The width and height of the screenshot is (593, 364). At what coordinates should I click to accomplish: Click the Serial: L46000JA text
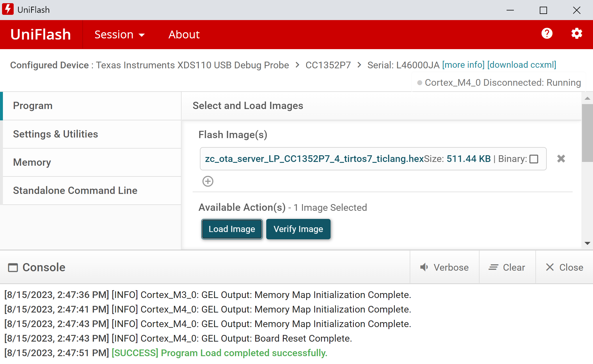(x=403, y=65)
